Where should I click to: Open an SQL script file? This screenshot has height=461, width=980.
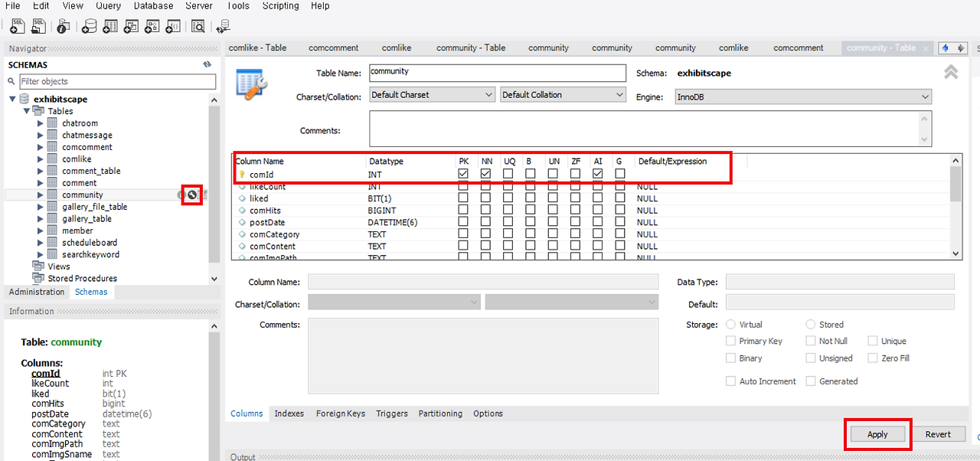[39, 26]
